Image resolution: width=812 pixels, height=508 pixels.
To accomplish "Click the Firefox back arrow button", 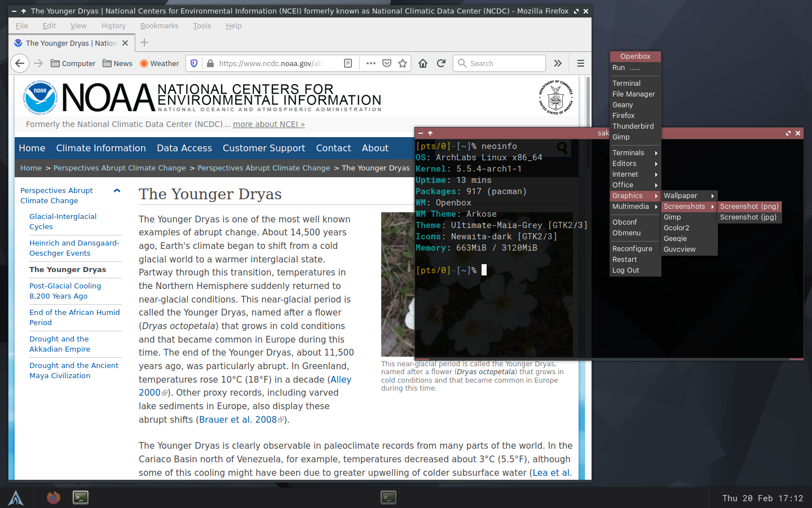I will [20, 63].
